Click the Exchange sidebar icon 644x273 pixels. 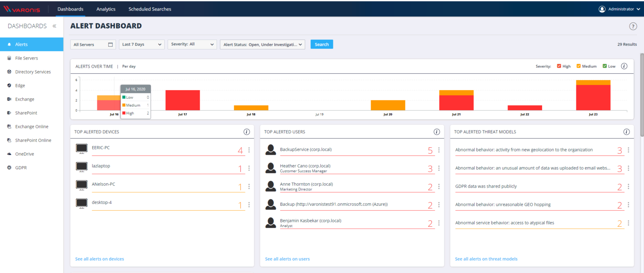pyautogui.click(x=9, y=99)
